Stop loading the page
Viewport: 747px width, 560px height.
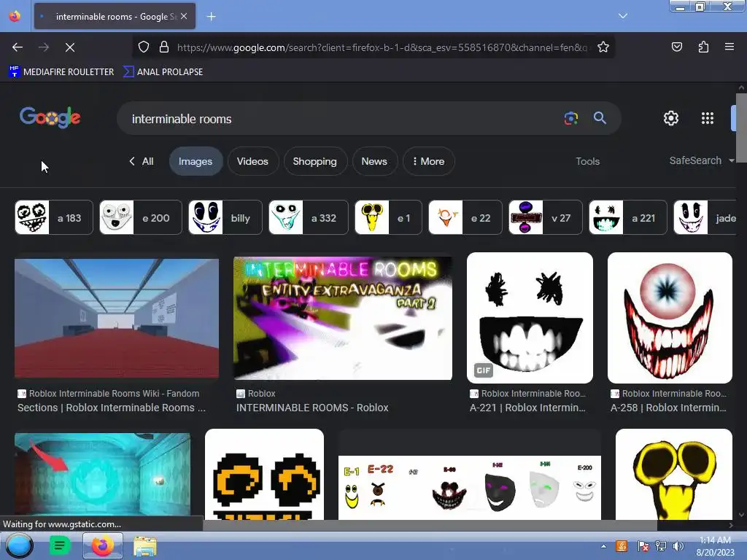[x=70, y=47]
